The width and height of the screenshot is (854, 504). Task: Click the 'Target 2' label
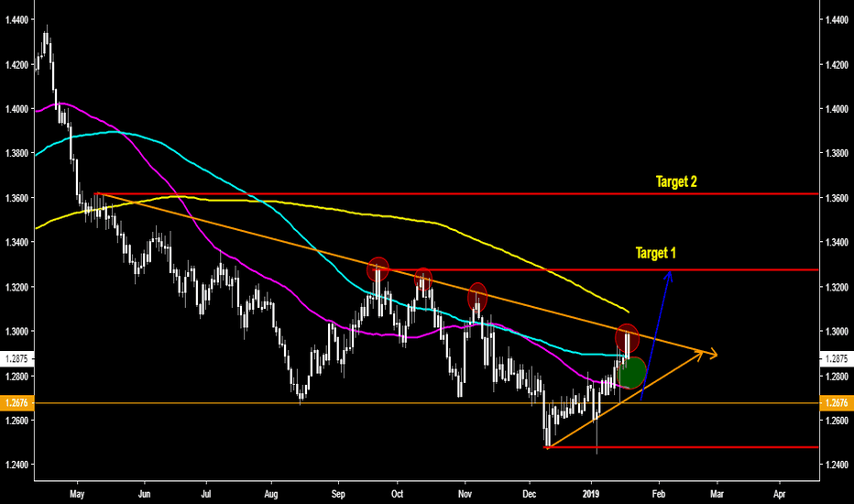click(676, 182)
